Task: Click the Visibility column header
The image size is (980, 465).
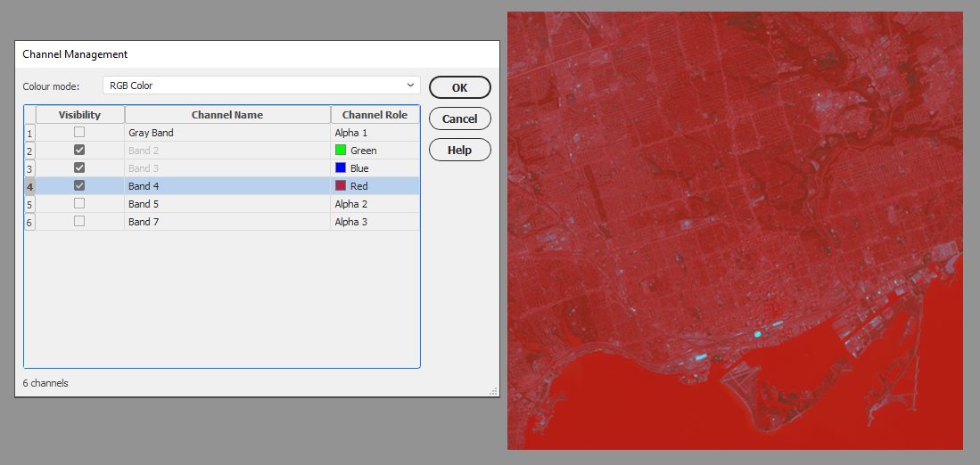Action: point(80,115)
